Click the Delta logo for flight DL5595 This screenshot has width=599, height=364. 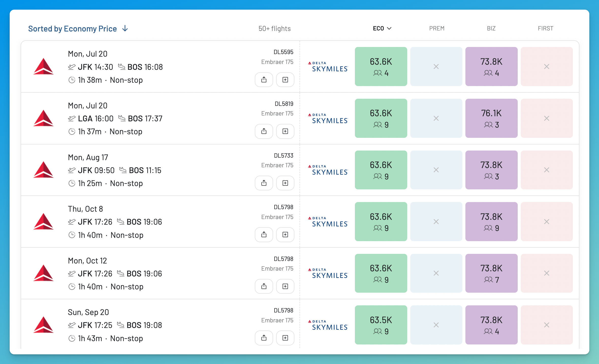pos(43,67)
